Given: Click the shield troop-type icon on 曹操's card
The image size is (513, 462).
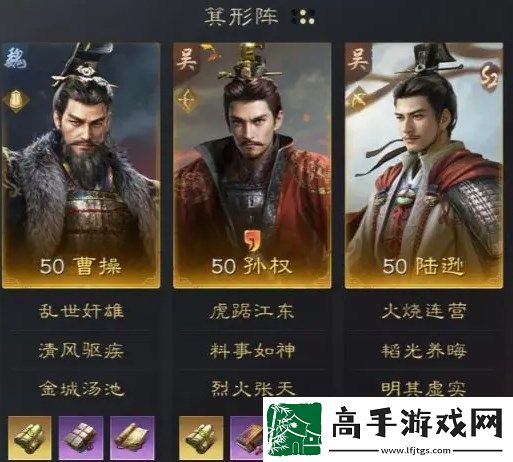Looking at the screenshot, I should 15,100.
